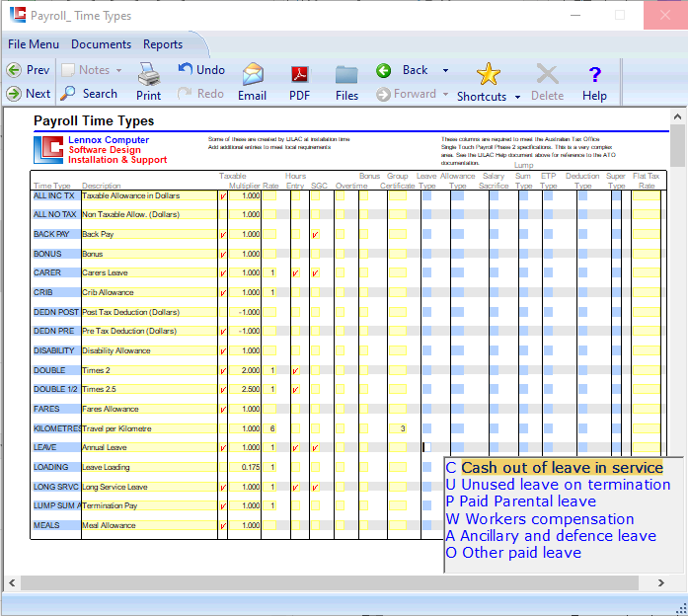
Task: Click the Search magnifier icon
Action: pos(68,94)
